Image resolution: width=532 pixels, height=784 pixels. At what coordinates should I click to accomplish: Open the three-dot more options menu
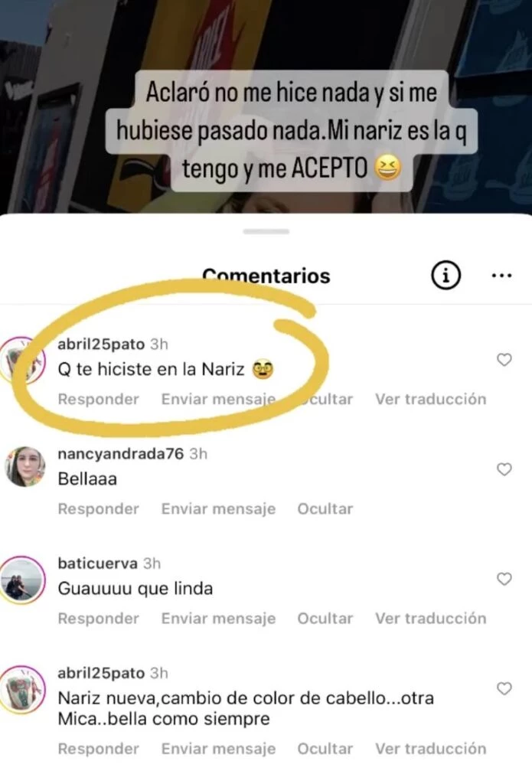click(x=501, y=276)
